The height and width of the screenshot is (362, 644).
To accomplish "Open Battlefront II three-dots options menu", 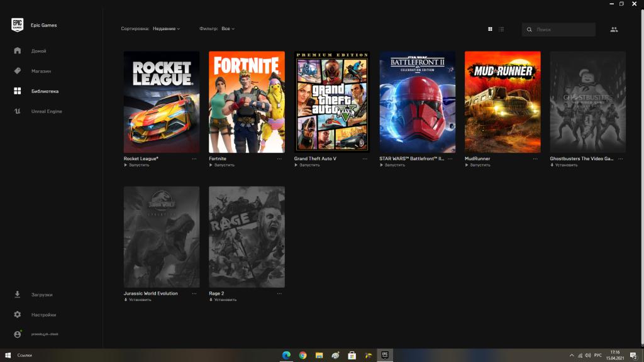I will click(450, 159).
